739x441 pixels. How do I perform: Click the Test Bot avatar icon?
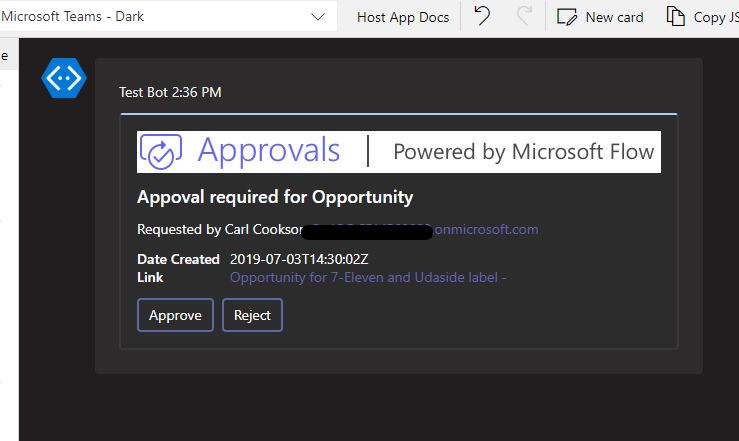tap(64, 78)
